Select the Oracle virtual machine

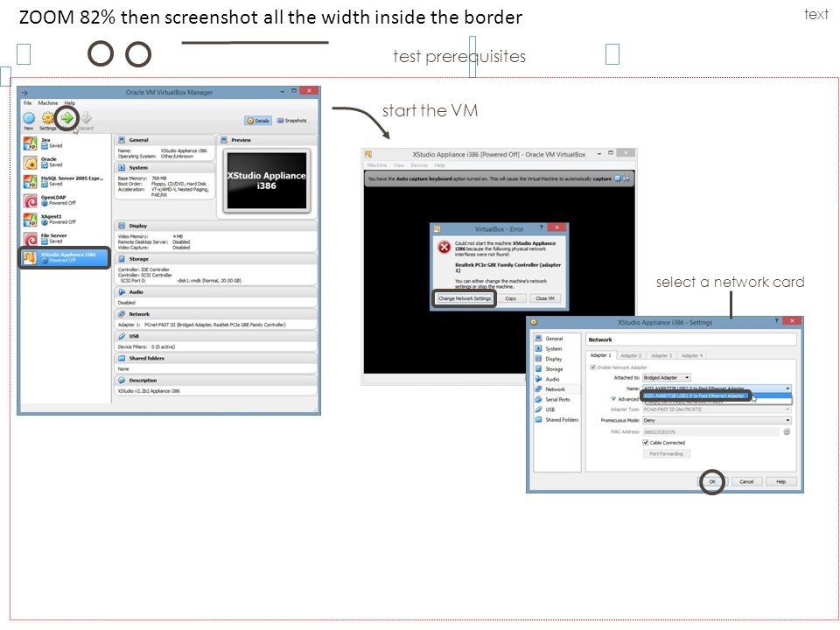[64, 163]
